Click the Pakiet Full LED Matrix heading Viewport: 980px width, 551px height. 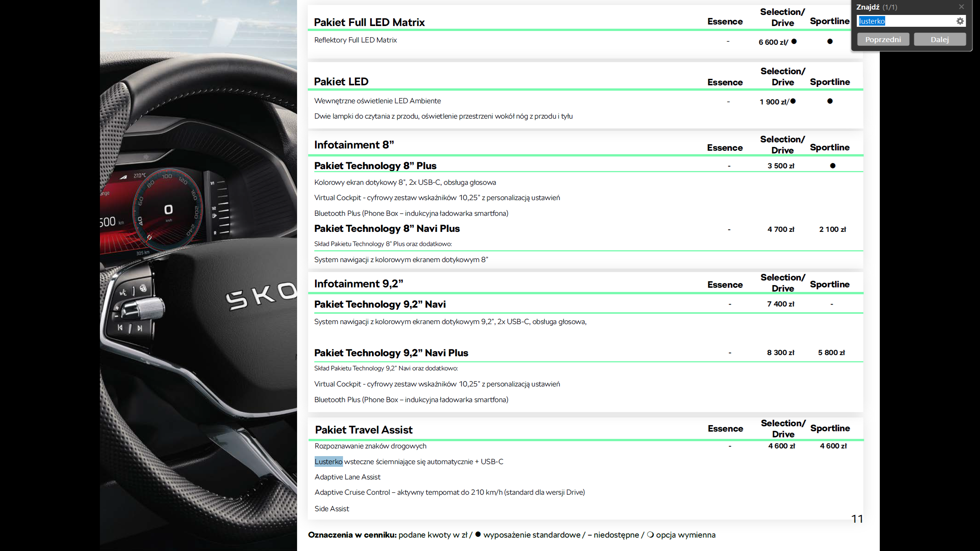point(369,22)
